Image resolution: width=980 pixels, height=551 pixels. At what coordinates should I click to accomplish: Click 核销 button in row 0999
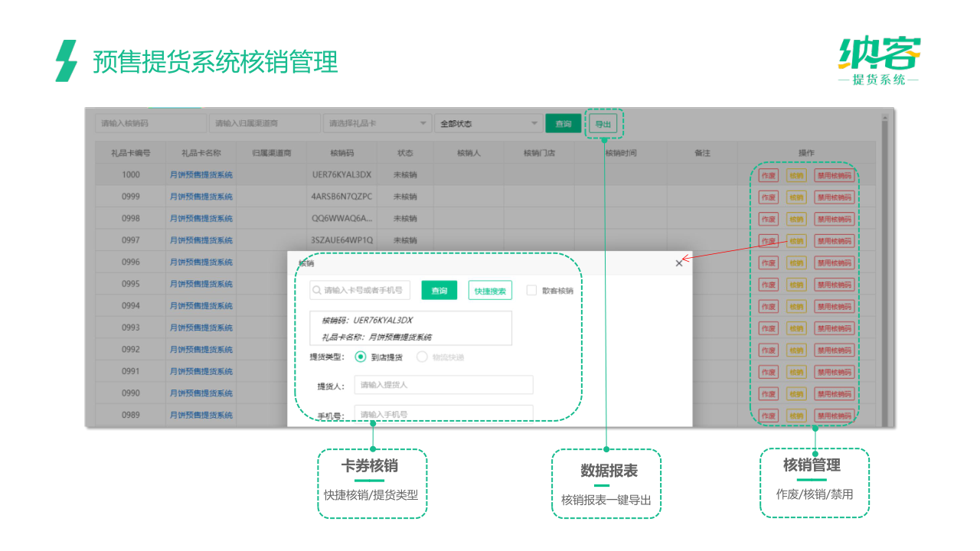click(x=796, y=197)
